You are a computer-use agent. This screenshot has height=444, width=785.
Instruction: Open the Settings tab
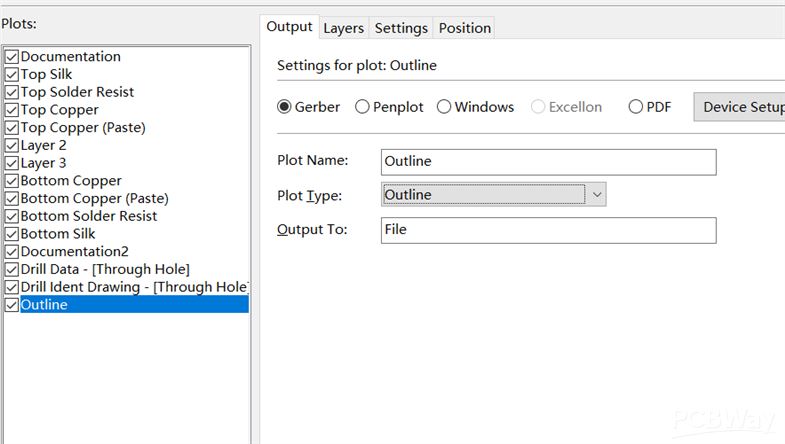[401, 28]
